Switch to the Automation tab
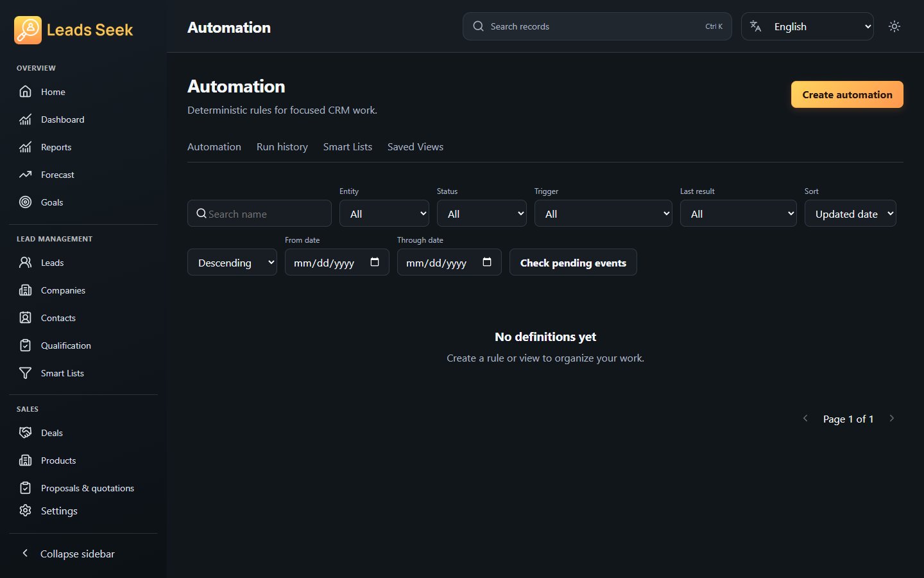924x578 pixels. tap(214, 147)
